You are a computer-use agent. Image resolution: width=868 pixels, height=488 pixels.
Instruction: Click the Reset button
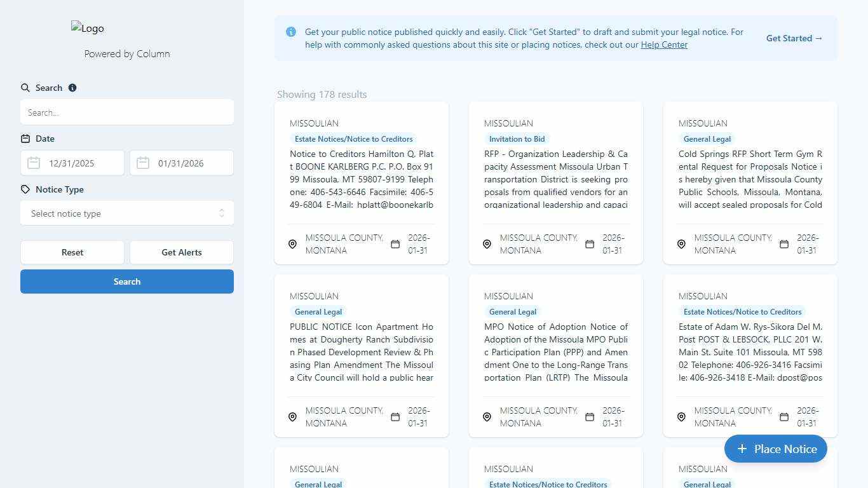(72, 252)
